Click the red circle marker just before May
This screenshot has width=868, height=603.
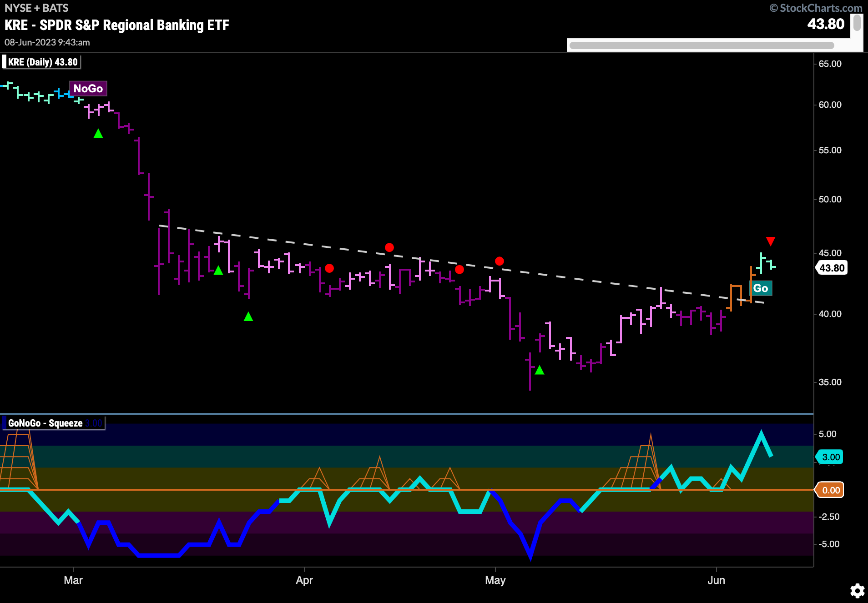459,270
